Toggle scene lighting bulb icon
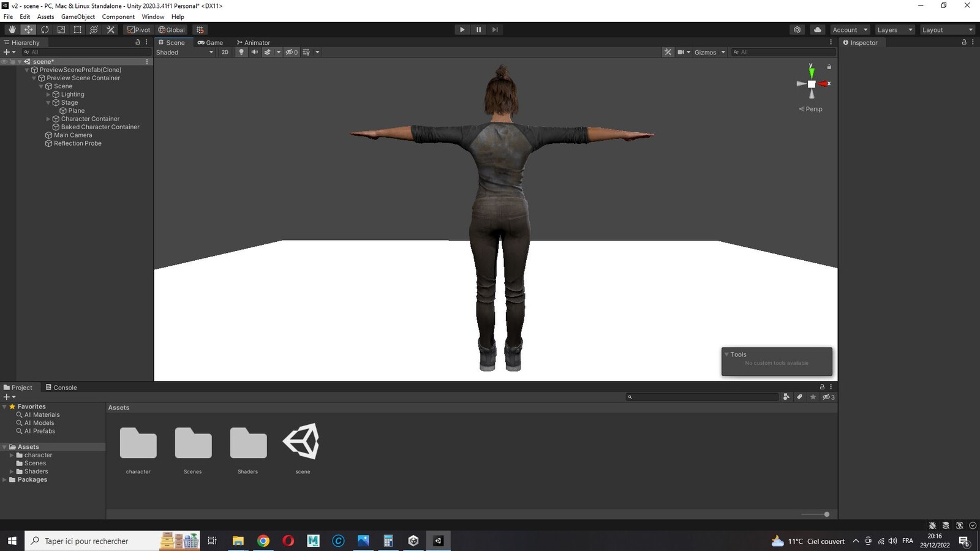 click(241, 52)
